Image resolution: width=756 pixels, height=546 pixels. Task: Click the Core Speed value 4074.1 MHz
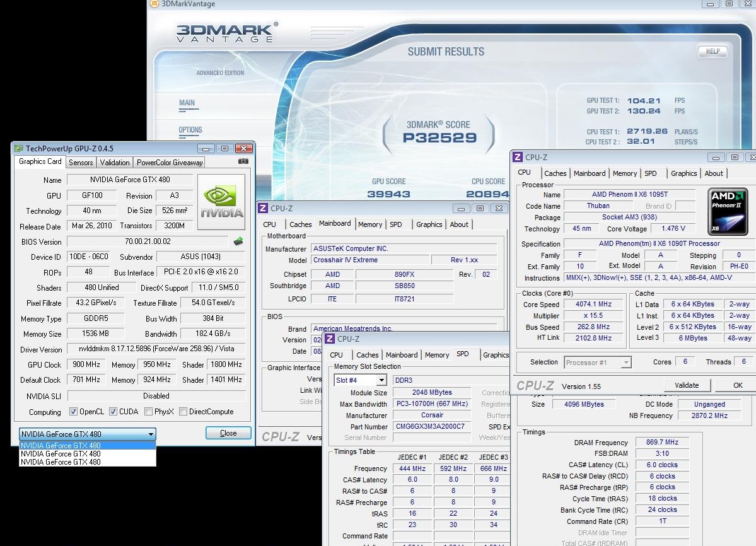(x=593, y=305)
